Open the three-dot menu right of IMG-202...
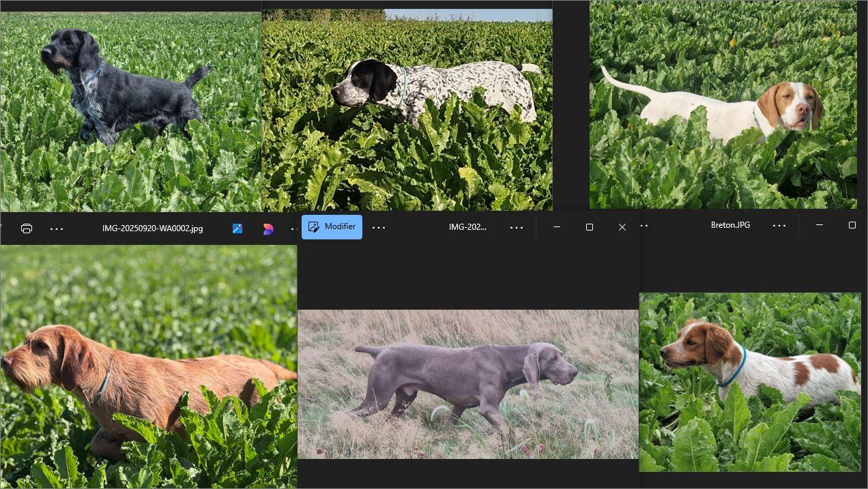This screenshot has width=868, height=489. (x=517, y=227)
